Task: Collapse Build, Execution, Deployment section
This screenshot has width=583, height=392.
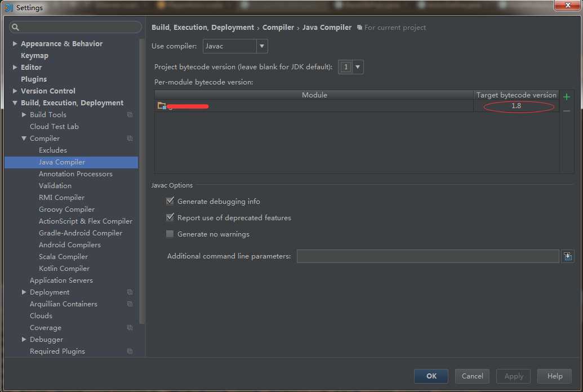Action: 15,103
